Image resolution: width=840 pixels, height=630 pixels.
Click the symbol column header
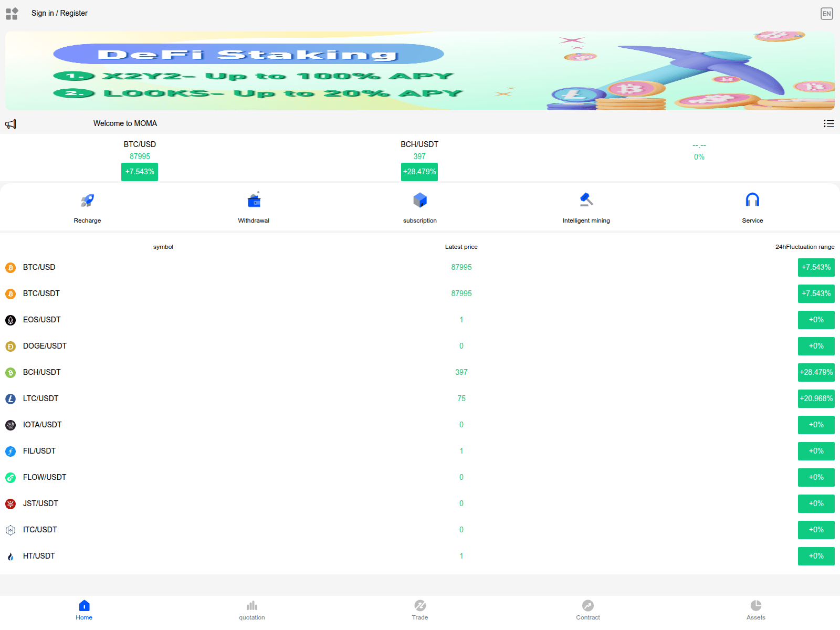point(163,247)
